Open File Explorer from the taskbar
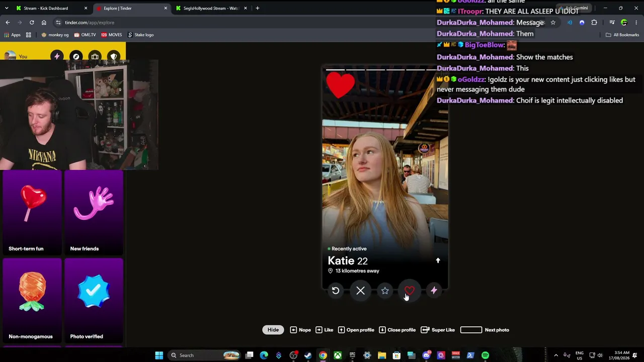 pos(382,355)
